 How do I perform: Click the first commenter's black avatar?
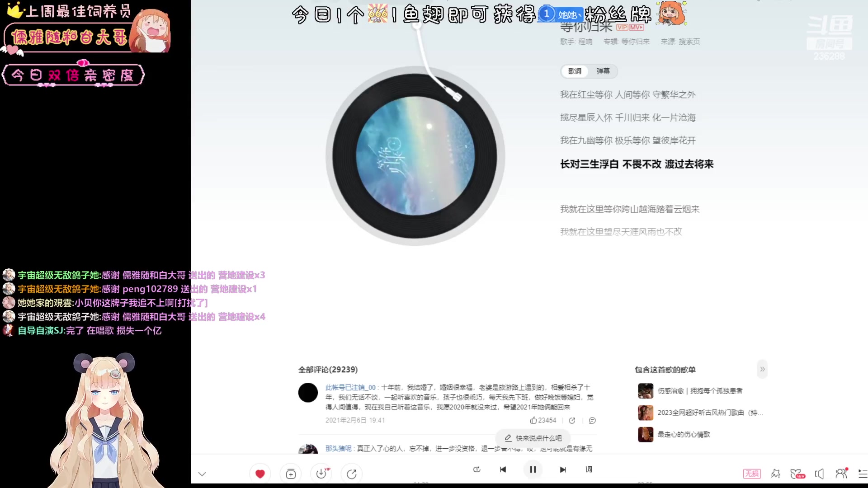308,393
